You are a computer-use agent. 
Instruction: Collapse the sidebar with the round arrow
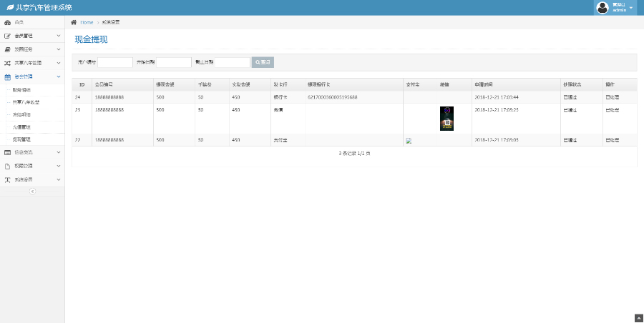(x=32, y=192)
